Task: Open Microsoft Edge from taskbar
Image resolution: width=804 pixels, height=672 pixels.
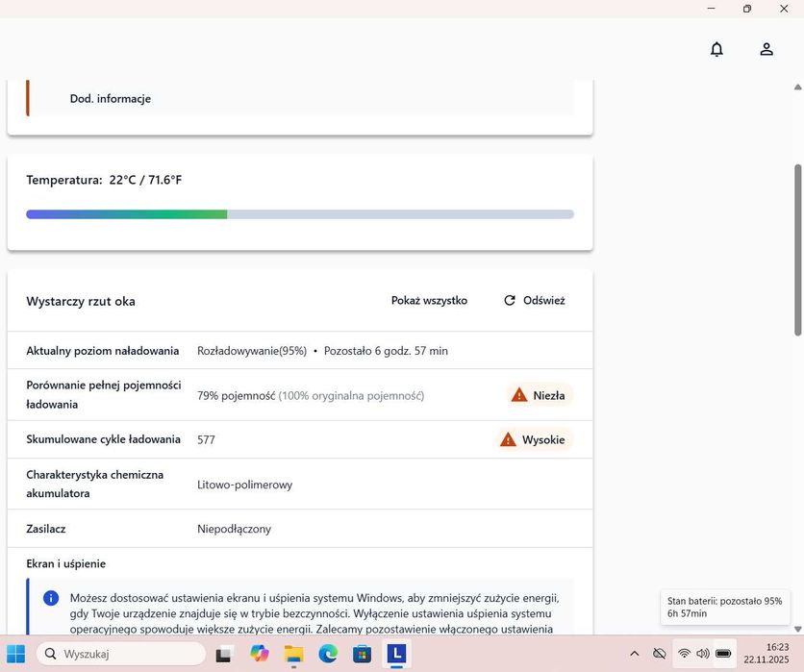Action: pos(328,654)
